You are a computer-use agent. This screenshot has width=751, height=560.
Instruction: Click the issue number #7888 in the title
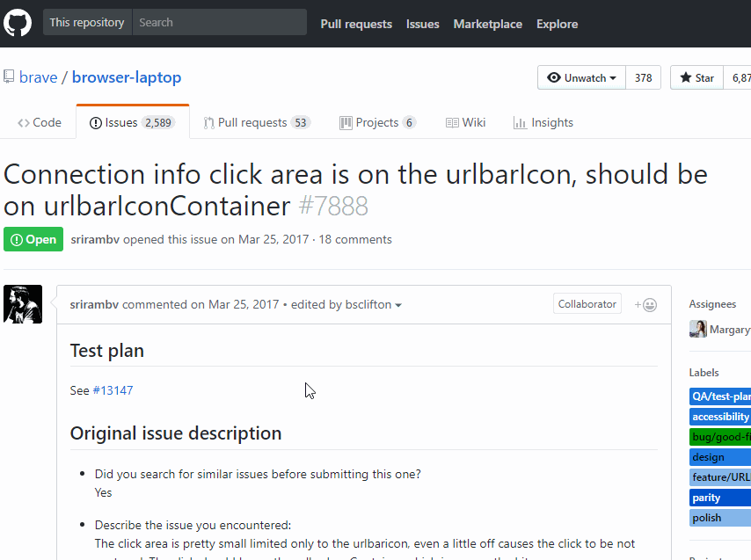[x=333, y=207]
